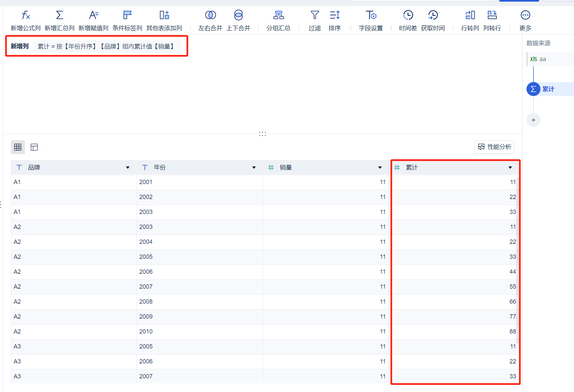Switch to the grid table view

[x=18, y=147]
